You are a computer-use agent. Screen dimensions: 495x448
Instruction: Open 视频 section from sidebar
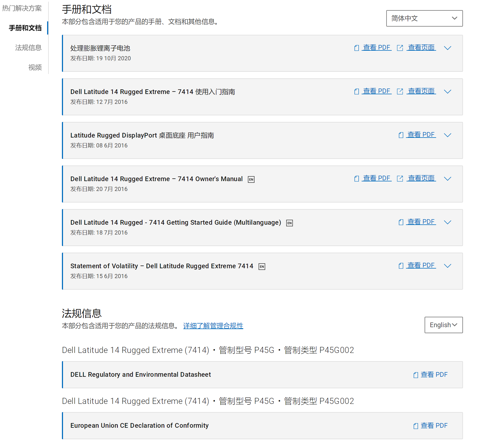click(35, 67)
